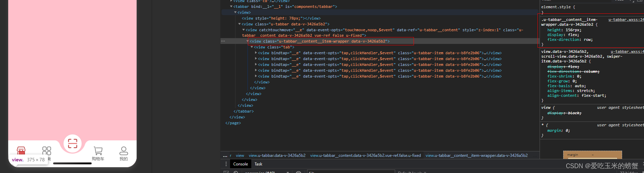Screen dimensions: 644x173
Task: Collapse the plain view node under tabbar
Action: (236, 12)
